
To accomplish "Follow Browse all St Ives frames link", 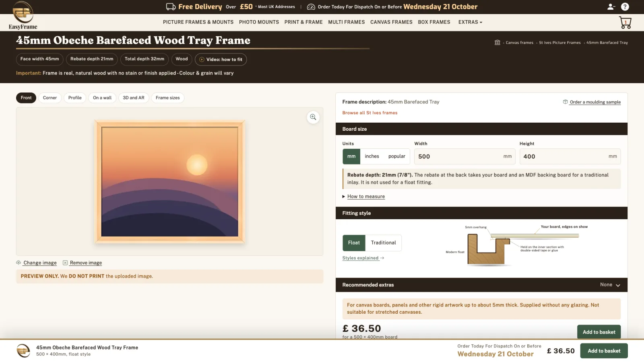I will click(x=370, y=113).
